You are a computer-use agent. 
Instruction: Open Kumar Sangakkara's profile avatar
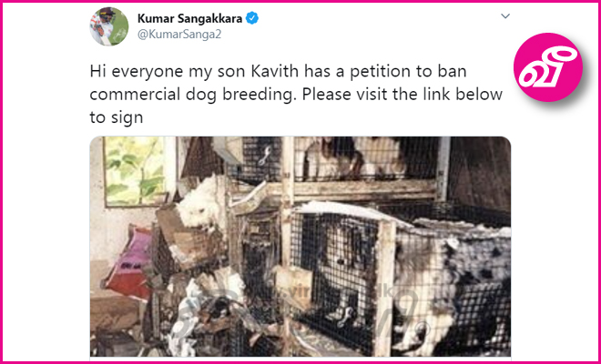point(109,26)
